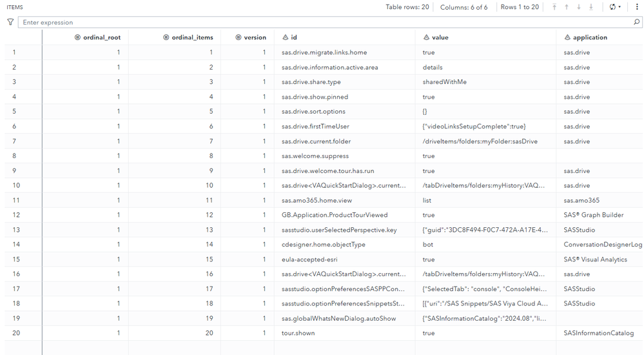The width and height of the screenshot is (644, 355).
Task: Go to next rows arrow
Action: click(579, 7)
